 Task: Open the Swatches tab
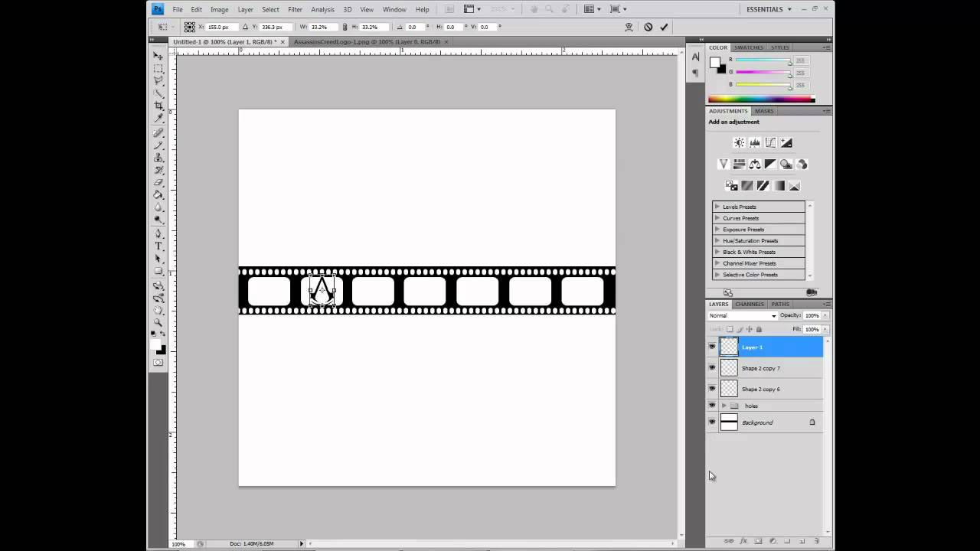click(x=749, y=47)
